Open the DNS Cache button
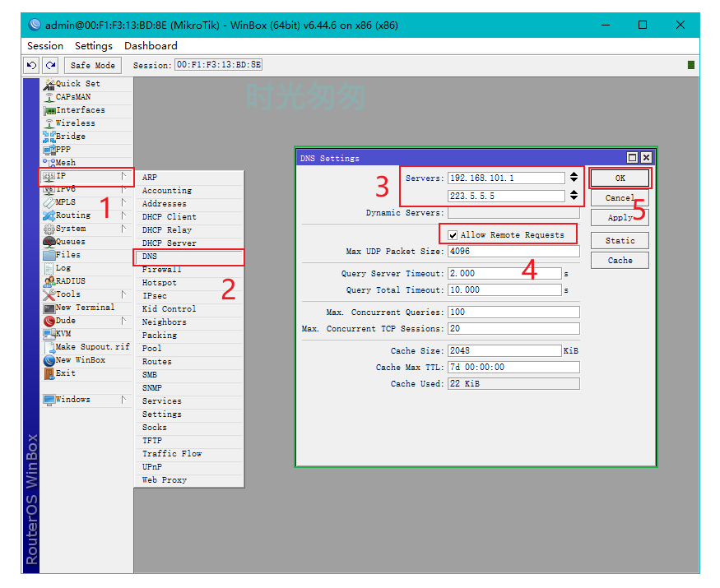Viewport: 720px width, 588px height. tap(620, 260)
